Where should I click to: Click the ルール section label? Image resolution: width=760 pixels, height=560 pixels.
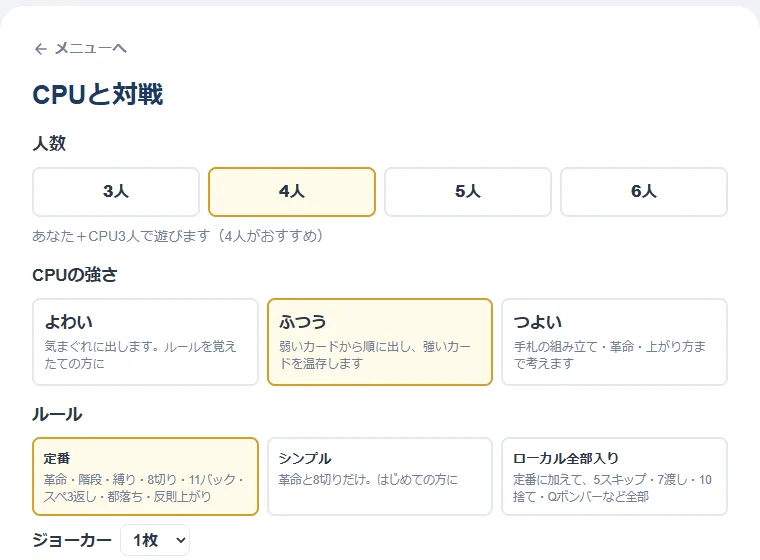click(57, 414)
